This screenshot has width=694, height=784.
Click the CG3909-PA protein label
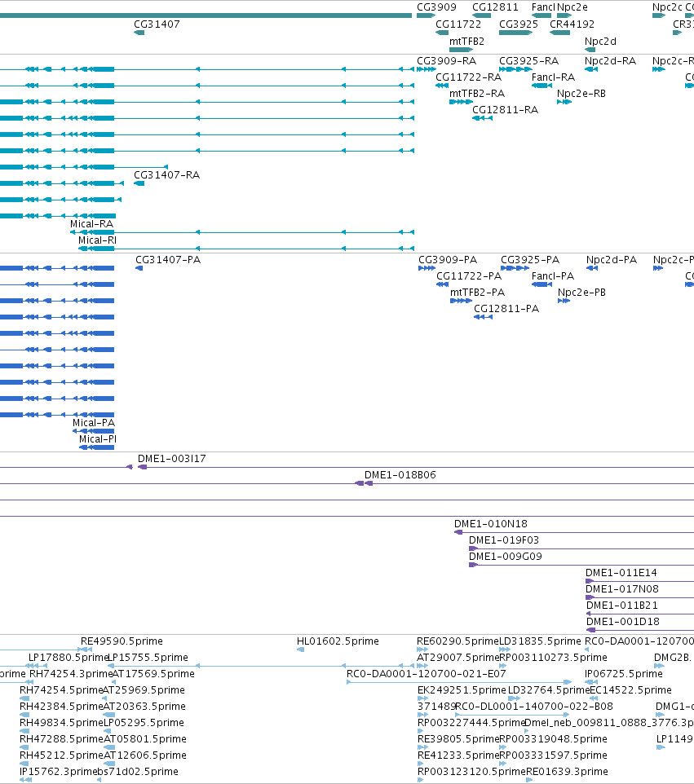click(448, 260)
